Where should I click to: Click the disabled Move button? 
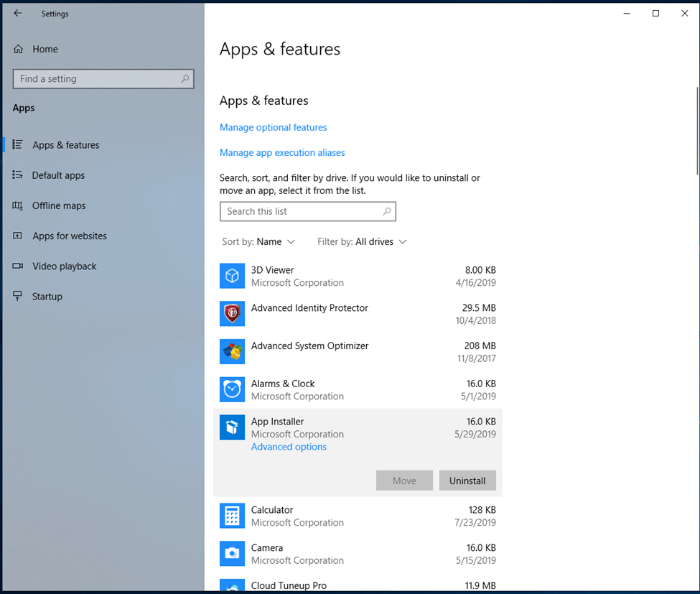[404, 481]
